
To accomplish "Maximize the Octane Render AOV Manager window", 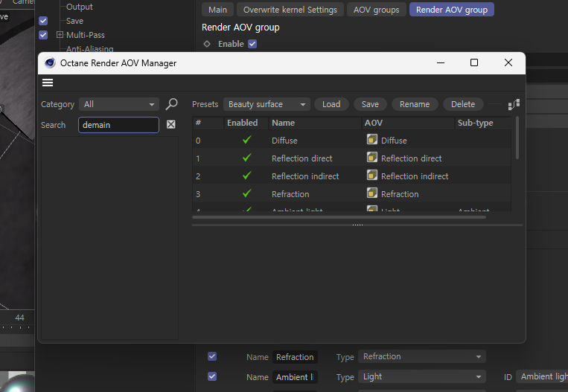I will coord(473,62).
